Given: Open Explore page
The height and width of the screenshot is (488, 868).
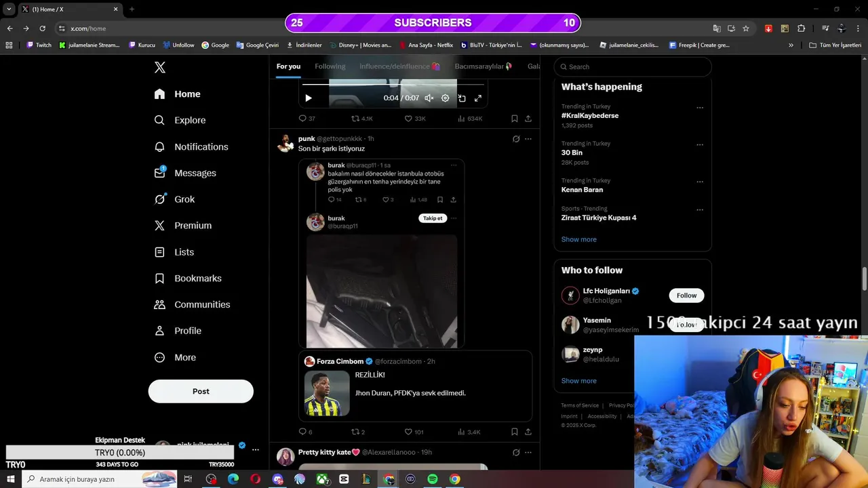Looking at the screenshot, I should pyautogui.click(x=180, y=120).
